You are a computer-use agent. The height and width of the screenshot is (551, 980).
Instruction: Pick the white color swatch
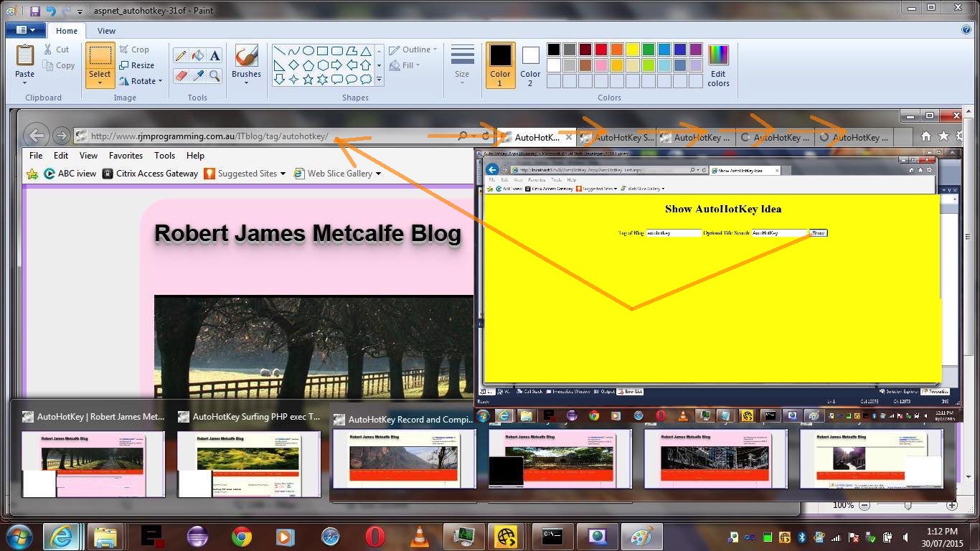pos(554,65)
